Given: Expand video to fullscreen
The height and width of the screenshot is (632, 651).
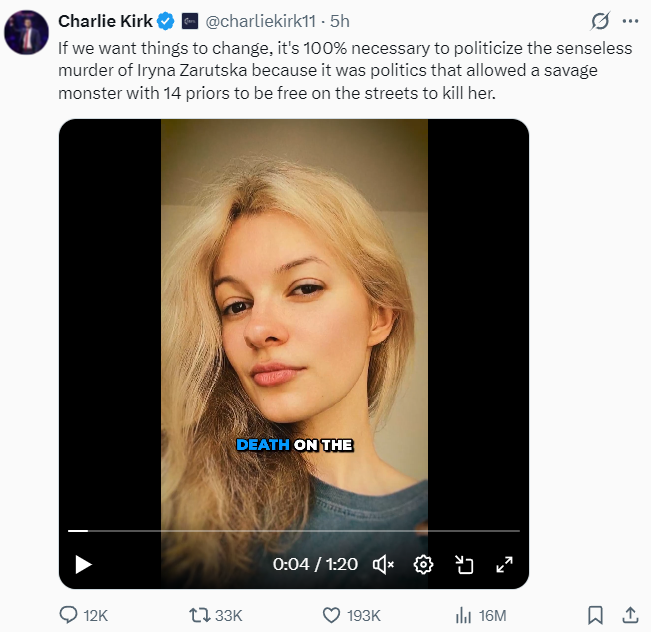Looking at the screenshot, I should pos(504,565).
